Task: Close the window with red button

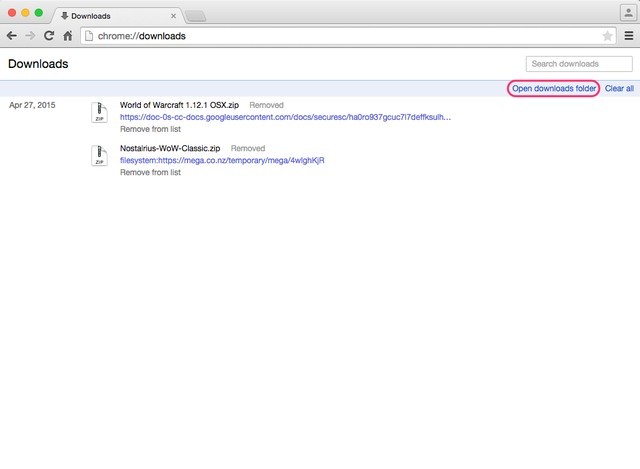Action: coord(12,13)
